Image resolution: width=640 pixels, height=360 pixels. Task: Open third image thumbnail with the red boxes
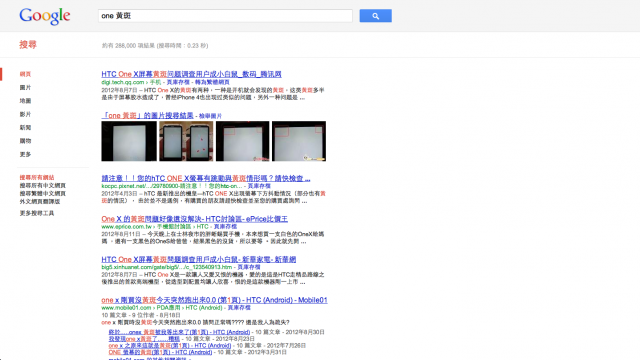[242, 141]
